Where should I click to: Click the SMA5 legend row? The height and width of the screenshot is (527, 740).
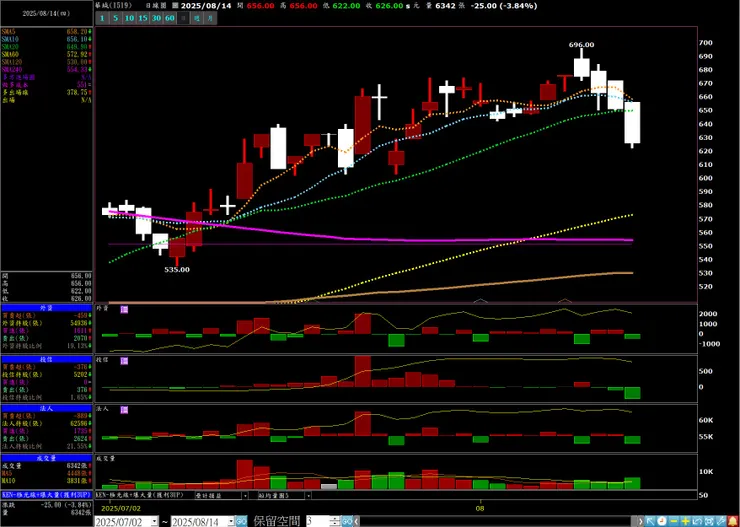coord(47,33)
